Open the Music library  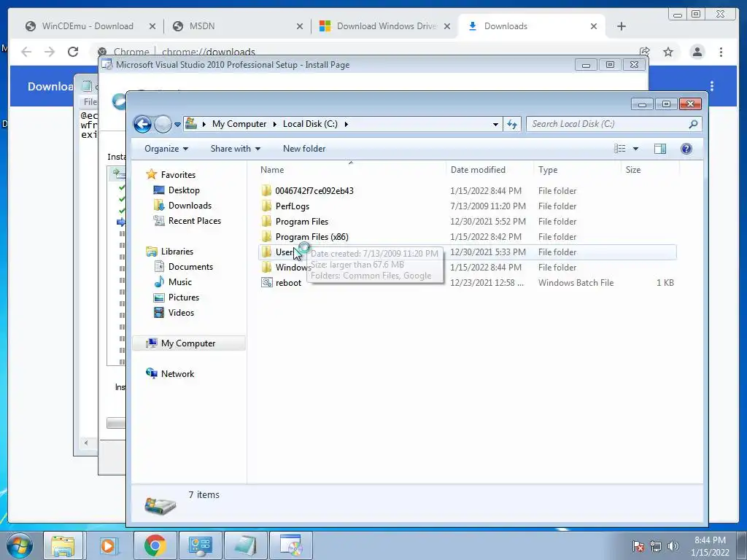[x=179, y=282]
